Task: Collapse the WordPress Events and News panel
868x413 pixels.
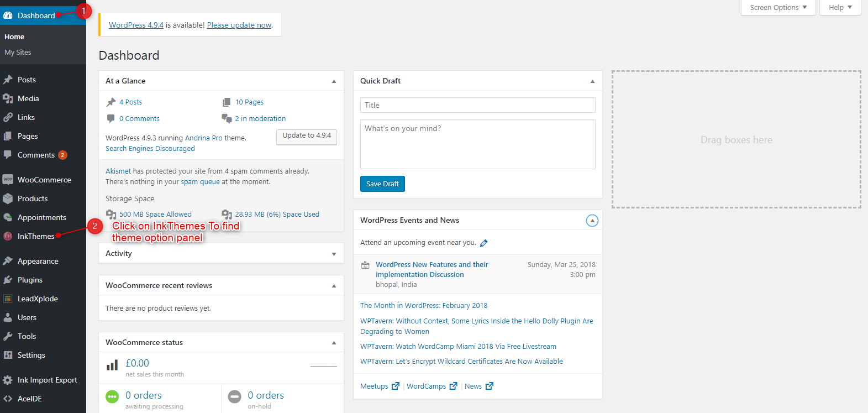Action: [592, 221]
